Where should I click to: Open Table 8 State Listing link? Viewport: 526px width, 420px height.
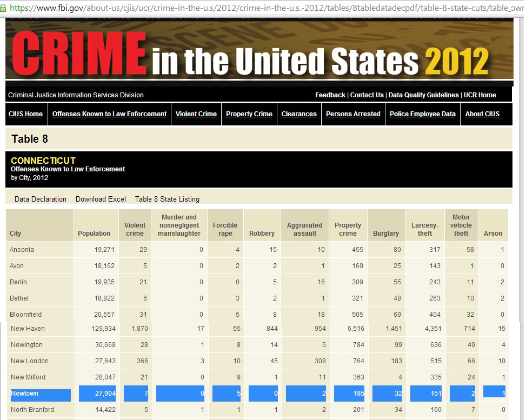click(167, 199)
